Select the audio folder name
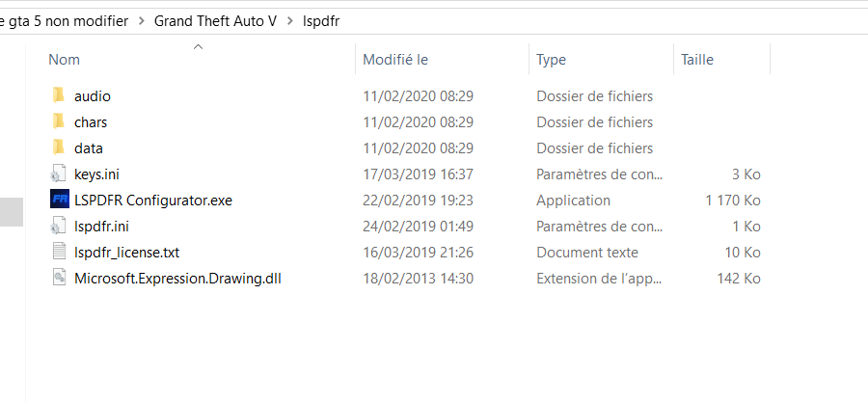Viewport: 868px width, 402px height. [x=93, y=95]
